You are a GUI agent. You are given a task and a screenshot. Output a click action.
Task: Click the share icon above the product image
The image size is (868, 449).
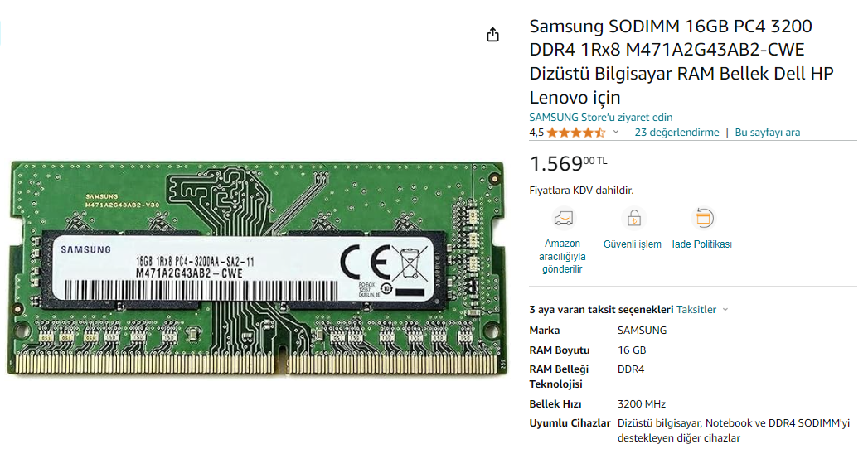pyautogui.click(x=492, y=35)
